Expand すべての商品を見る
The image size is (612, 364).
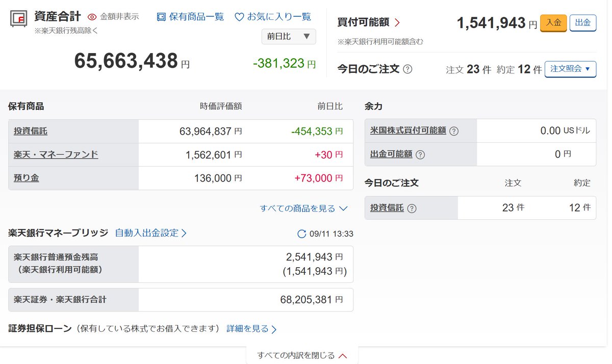(x=303, y=209)
